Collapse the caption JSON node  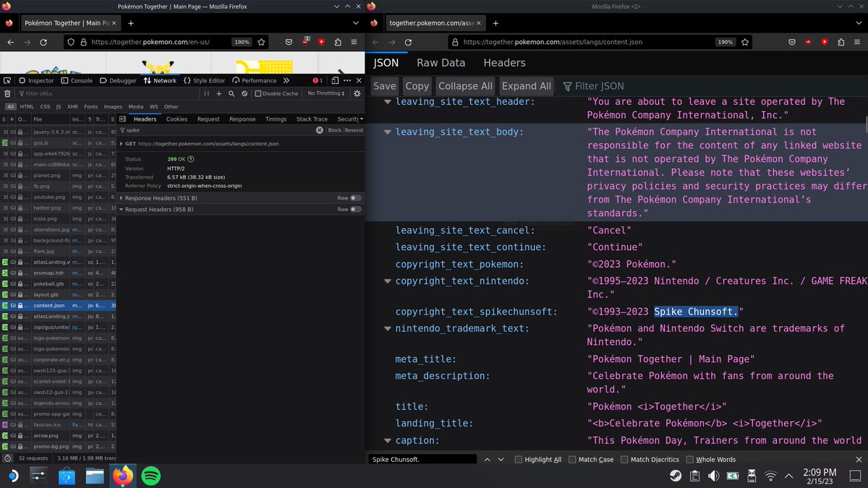coord(388,441)
